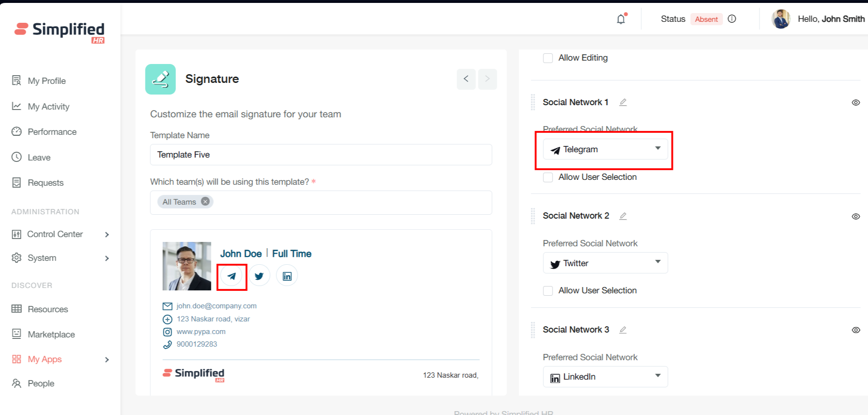Viewport: 868px width, 415px height.
Task: Go to previous template with left arrow
Action: [x=466, y=79]
